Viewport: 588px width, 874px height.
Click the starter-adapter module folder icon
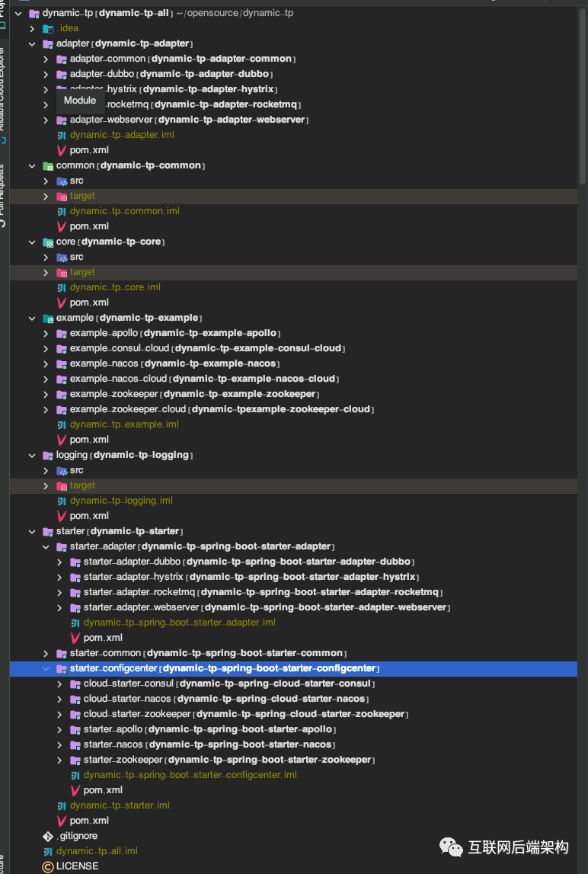click(61, 547)
